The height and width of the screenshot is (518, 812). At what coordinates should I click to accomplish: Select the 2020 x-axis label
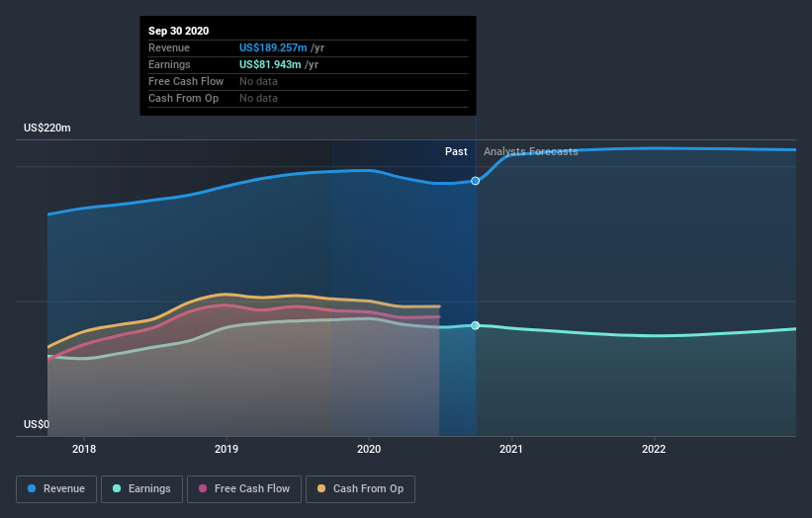pyautogui.click(x=369, y=449)
